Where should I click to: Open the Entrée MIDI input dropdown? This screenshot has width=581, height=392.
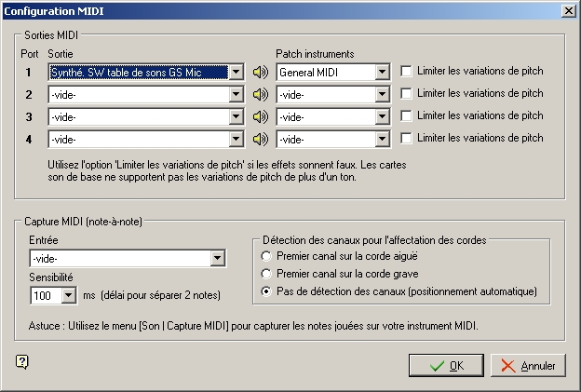[218, 259]
